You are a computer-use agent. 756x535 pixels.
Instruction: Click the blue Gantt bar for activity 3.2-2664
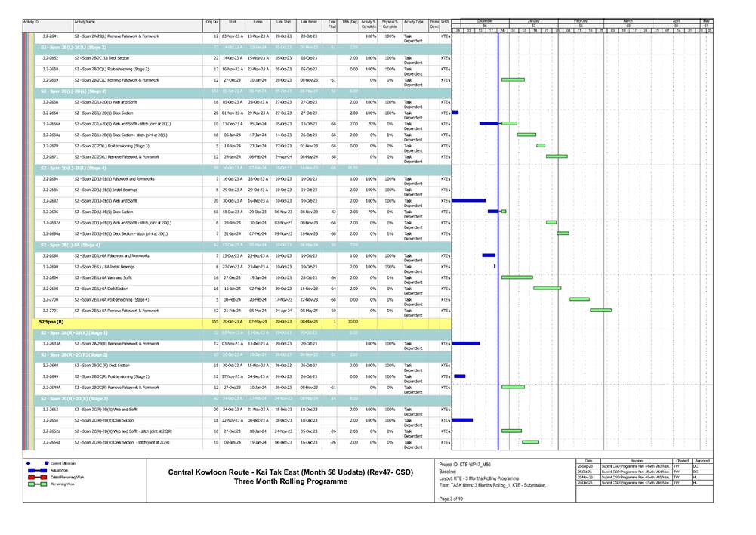tap(462, 420)
